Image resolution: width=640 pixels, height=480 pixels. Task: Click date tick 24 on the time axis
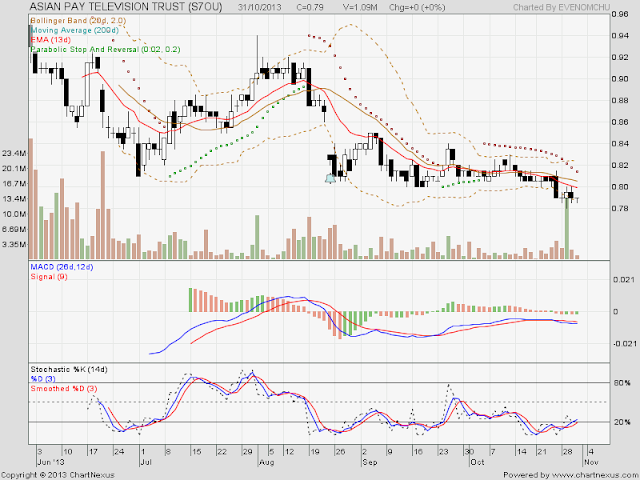(x=119, y=452)
